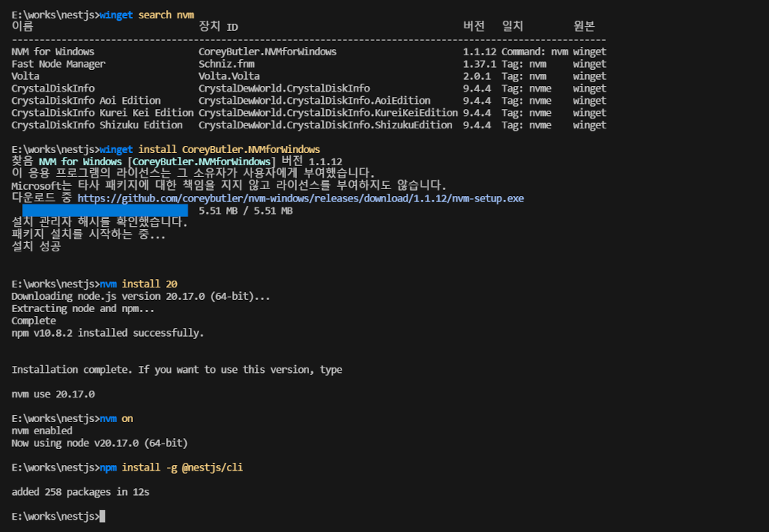The height and width of the screenshot is (532, 769).
Task: Click 'added 258 packages in 12s' line
Action: pos(81,492)
